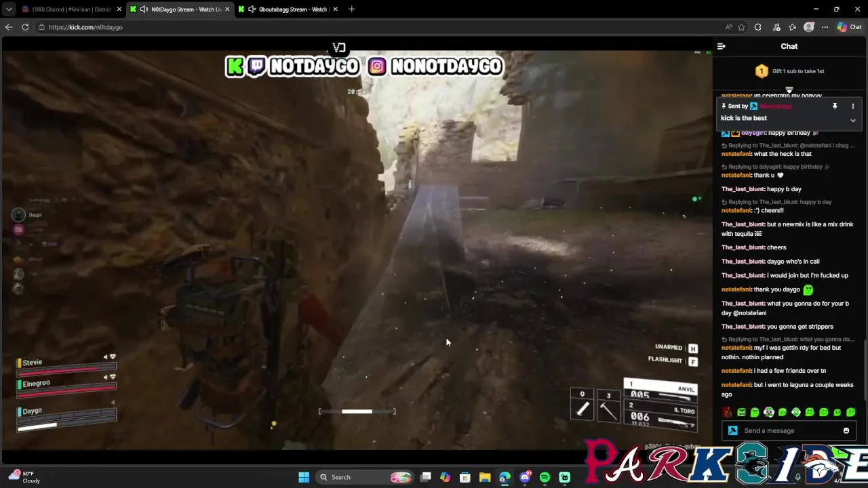Click notstefani on 'what the heck is that'
Image resolution: width=868 pixels, height=488 pixels.
736,154
